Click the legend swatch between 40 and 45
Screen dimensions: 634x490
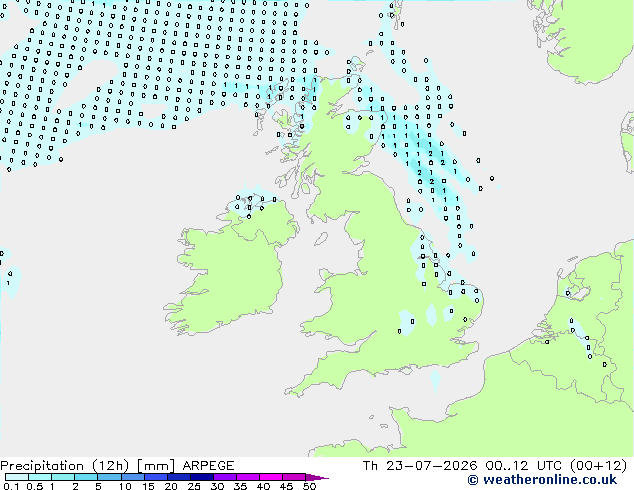[x=271, y=477]
